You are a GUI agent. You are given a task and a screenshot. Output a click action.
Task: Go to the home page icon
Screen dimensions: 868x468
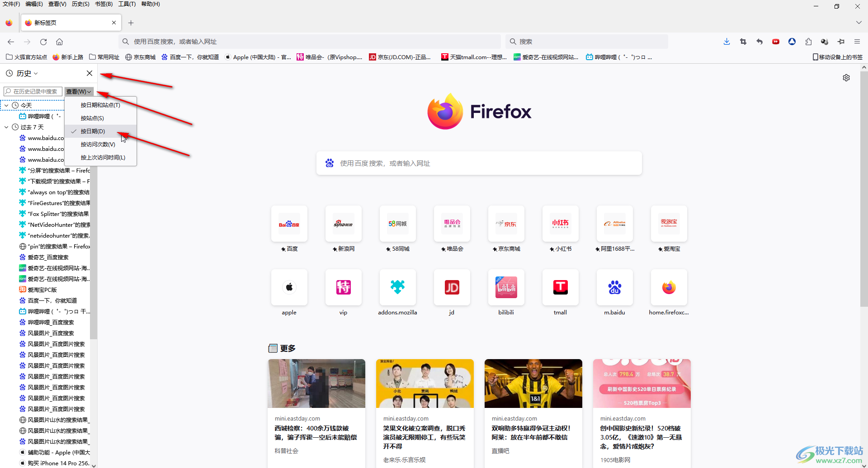[x=59, y=42]
